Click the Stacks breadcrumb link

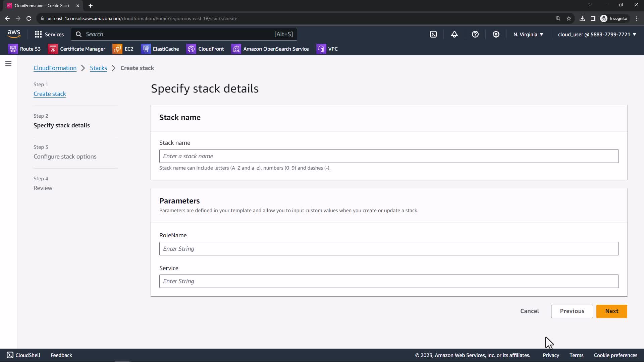[98, 68]
